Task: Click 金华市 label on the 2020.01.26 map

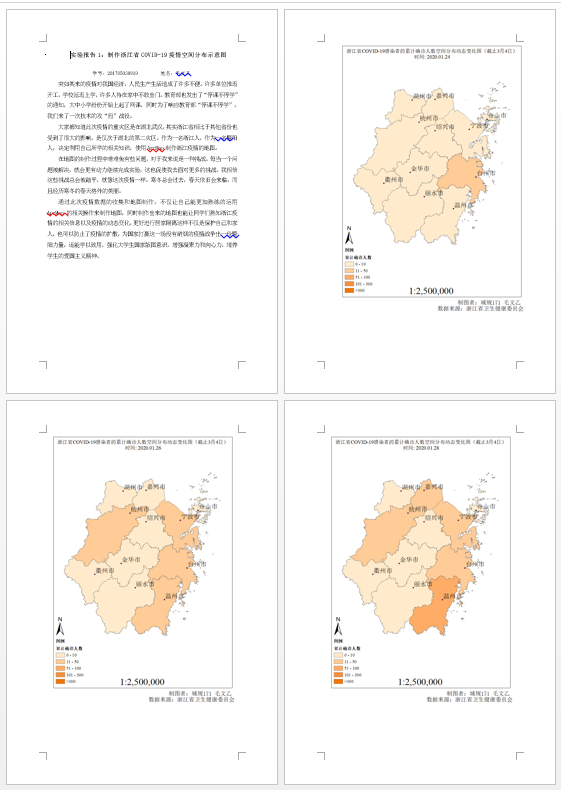Action: (131, 560)
